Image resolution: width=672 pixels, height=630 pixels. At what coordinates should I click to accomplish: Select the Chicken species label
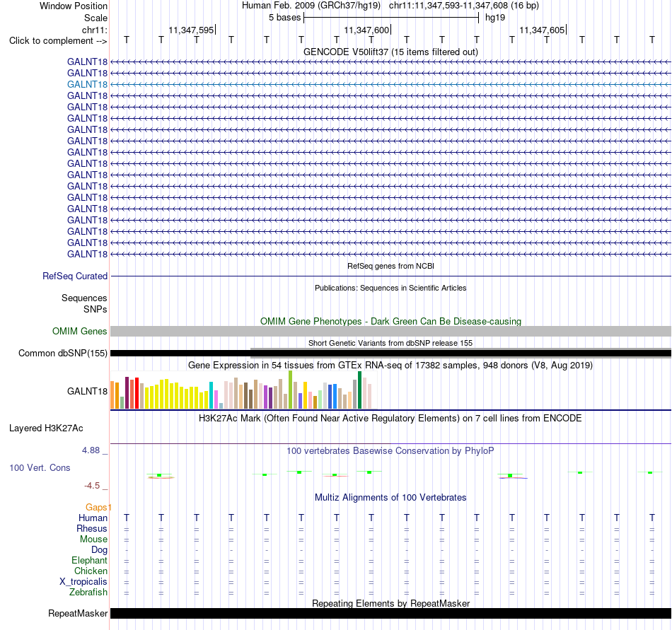[x=91, y=571]
